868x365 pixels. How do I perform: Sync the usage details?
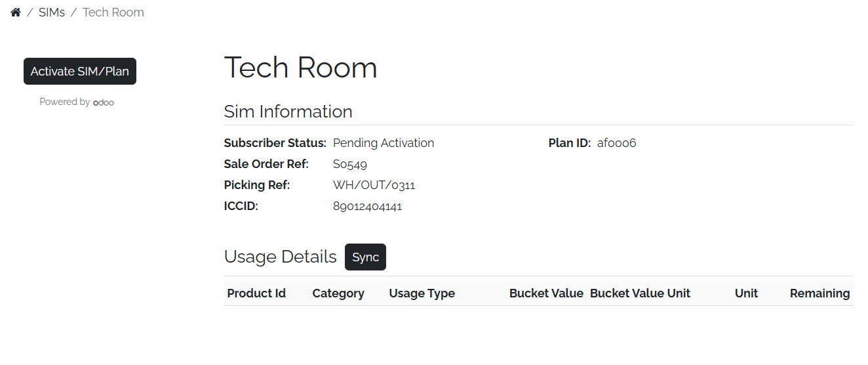(365, 257)
